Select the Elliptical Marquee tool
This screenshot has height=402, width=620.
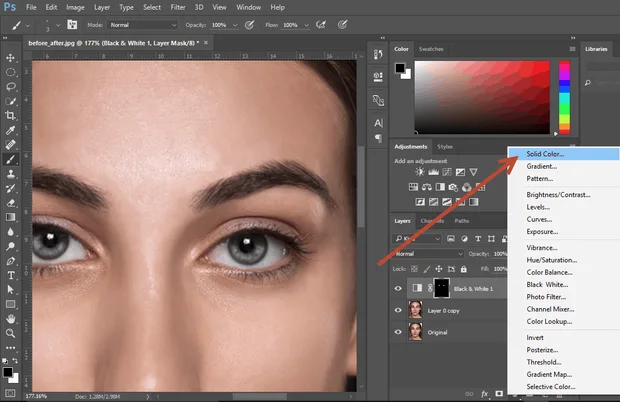[11, 72]
